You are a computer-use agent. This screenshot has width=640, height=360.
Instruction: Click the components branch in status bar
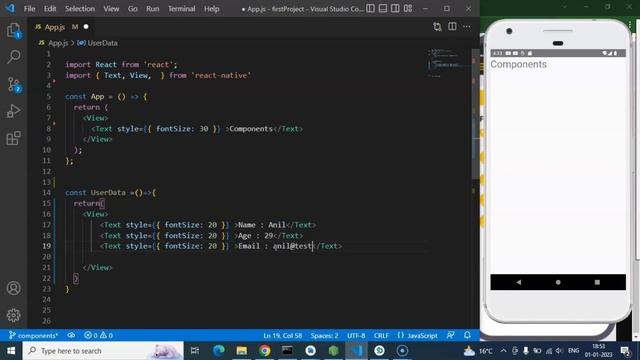point(33,336)
